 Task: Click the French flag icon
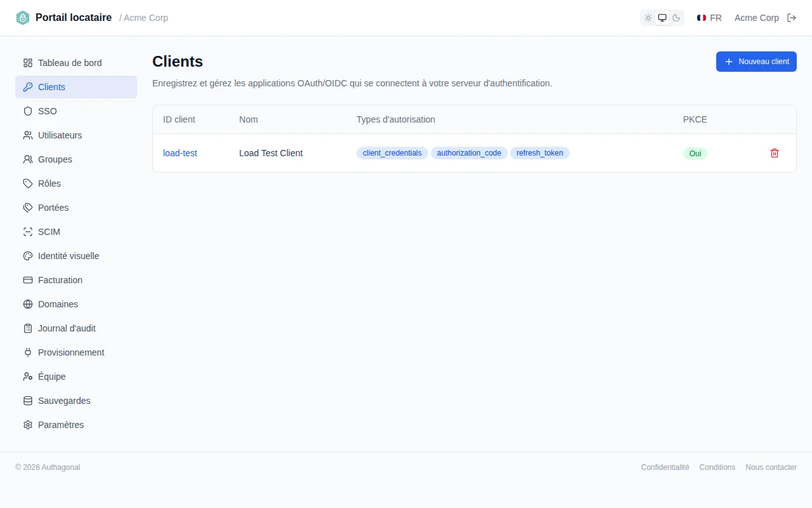coord(702,18)
